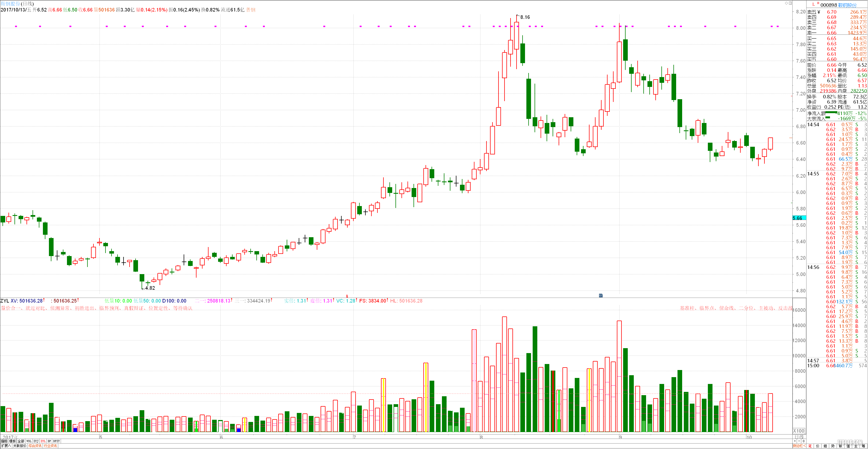Click the 换手 0.82% field

[x=822, y=97]
